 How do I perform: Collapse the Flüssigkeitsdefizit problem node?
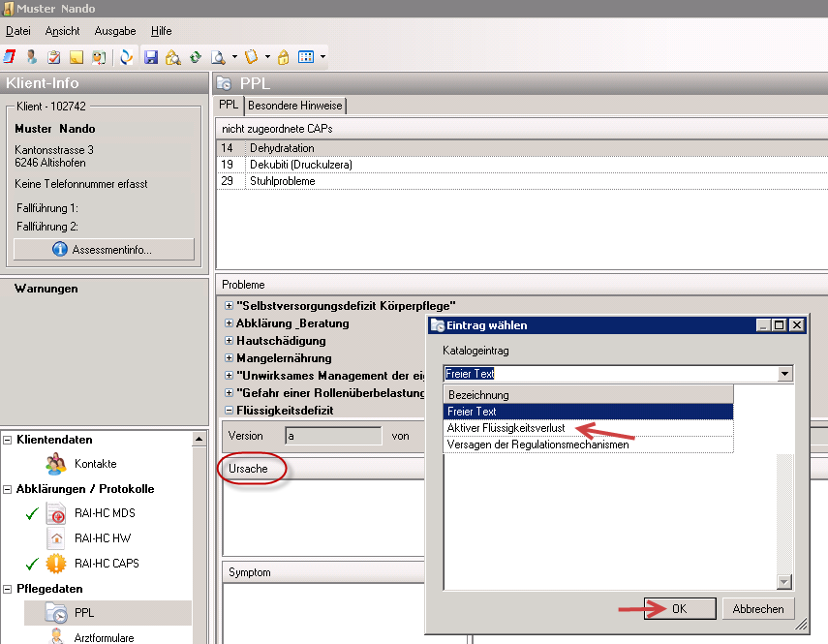229,411
